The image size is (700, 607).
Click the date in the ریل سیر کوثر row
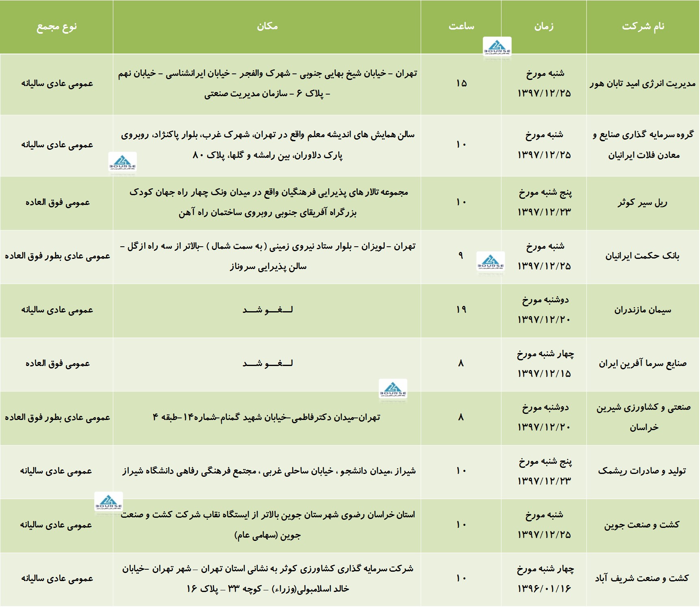(544, 202)
